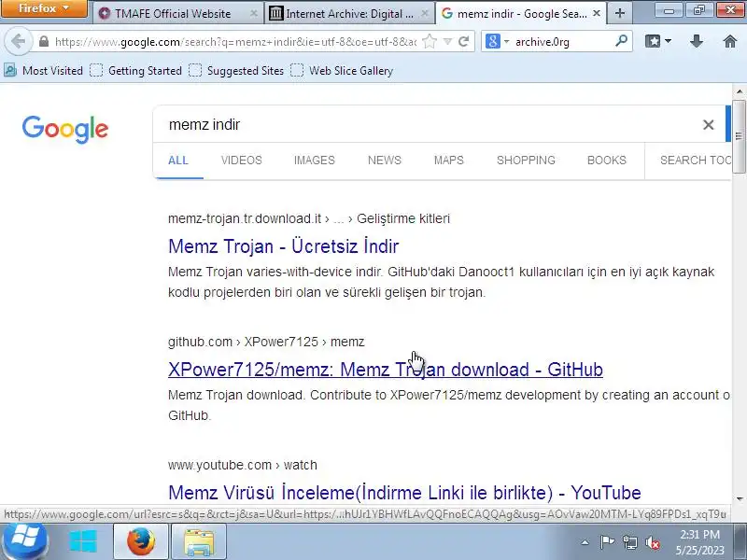747x560 pixels.
Task: Open SEARCH TOOLS option
Action: click(x=695, y=161)
